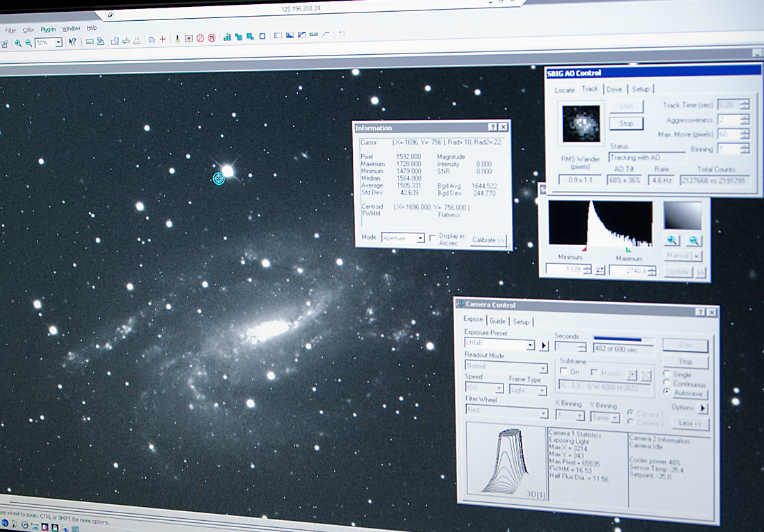The image size is (764, 532).
Task: Click the zoom out magnifier toolbar icon
Action: 28,42
